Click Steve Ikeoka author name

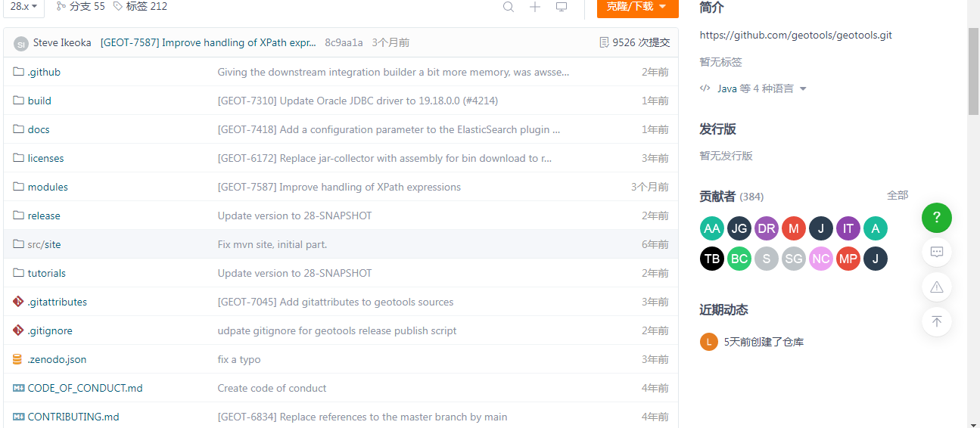pos(62,42)
